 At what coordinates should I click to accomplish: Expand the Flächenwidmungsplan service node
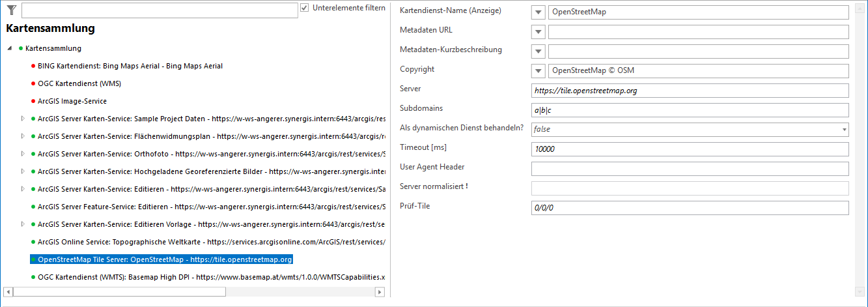pyautogui.click(x=23, y=136)
